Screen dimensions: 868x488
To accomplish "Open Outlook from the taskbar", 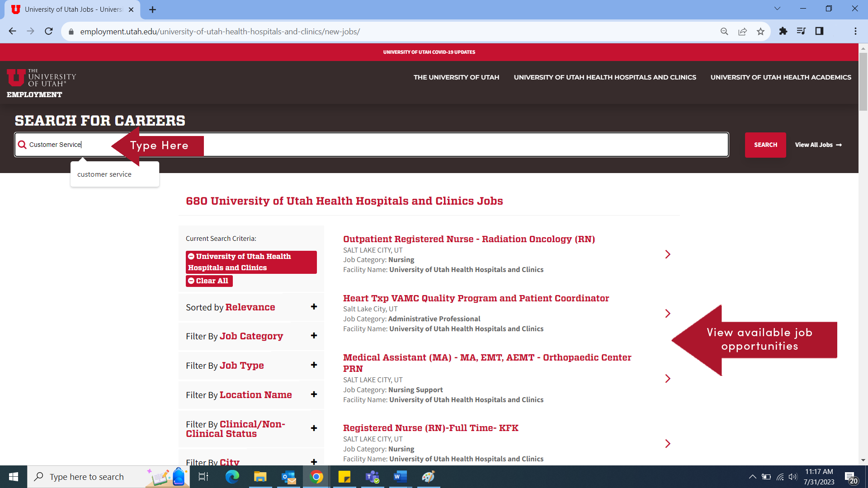I will tap(288, 477).
